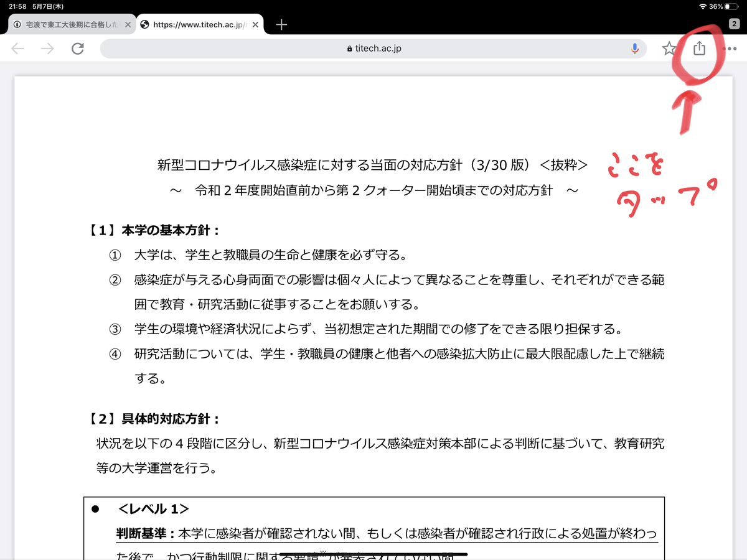Tap the heading 【1】本学の基本方針
The image size is (747, 560).
tap(154, 230)
